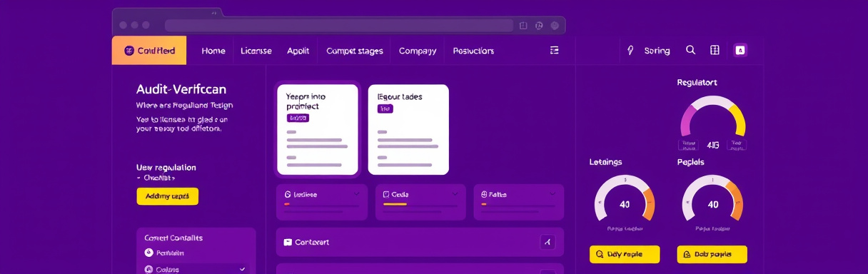
Task: Open the Compet stages tab
Action: click(x=355, y=51)
